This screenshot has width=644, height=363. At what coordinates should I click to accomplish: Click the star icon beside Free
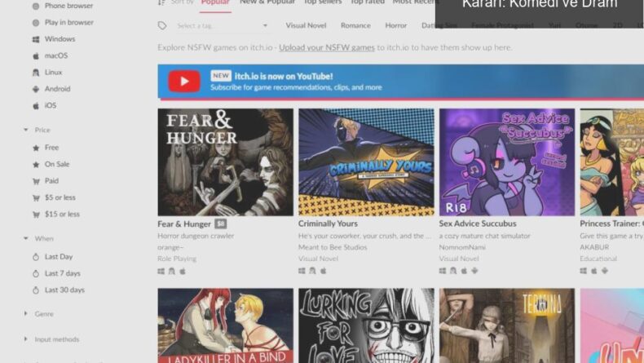(x=36, y=148)
